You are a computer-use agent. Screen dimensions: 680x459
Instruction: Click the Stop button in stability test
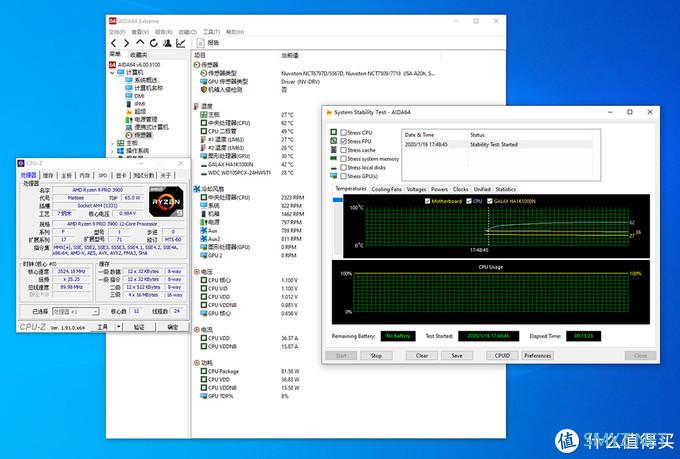click(376, 355)
